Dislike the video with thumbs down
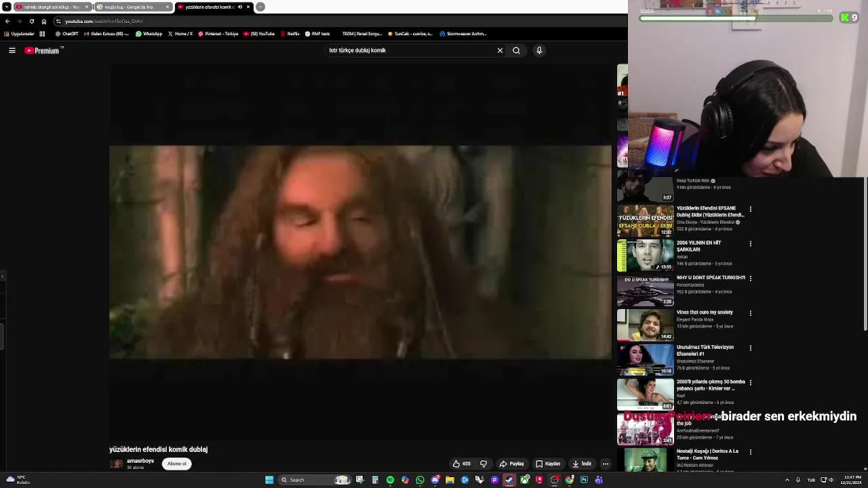Screen dimensions: 868x488 tap(484, 464)
